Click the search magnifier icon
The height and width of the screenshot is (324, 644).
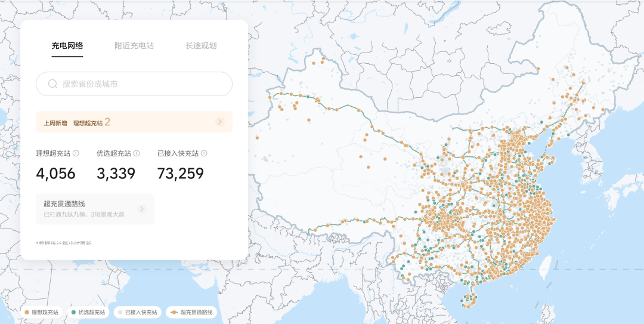52,84
